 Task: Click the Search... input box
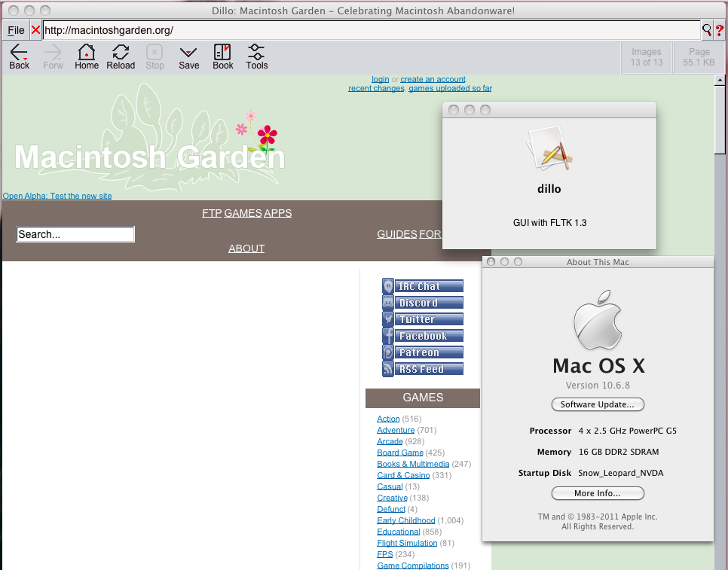75,234
